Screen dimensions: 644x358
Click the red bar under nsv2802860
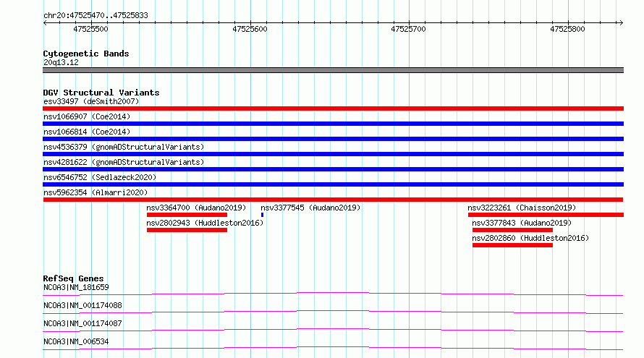pyautogui.click(x=512, y=245)
